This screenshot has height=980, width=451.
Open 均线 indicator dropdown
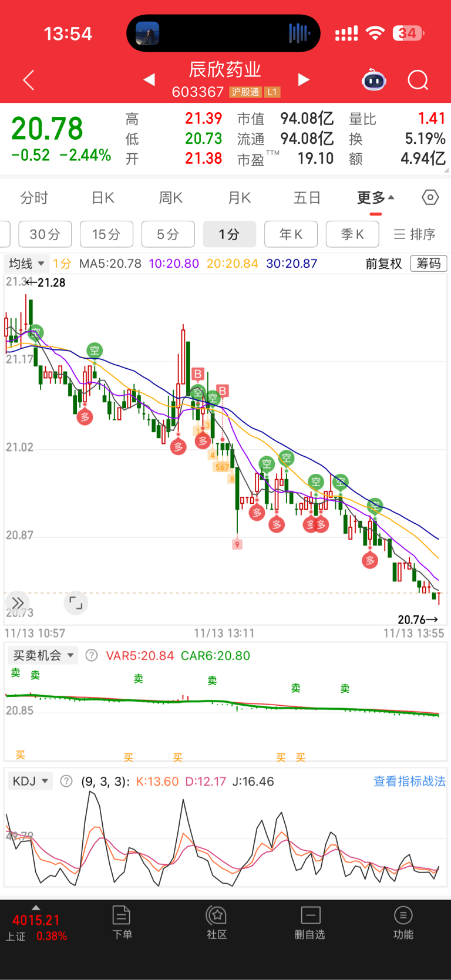[x=26, y=264]
